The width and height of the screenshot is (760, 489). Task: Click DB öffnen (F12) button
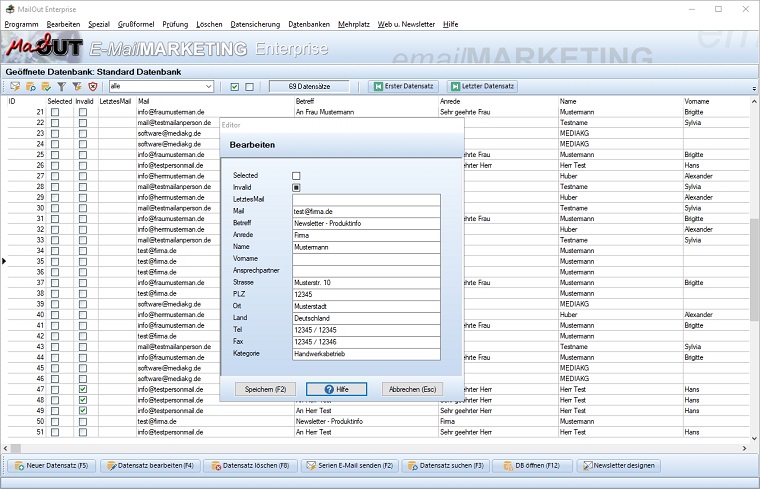532,466
